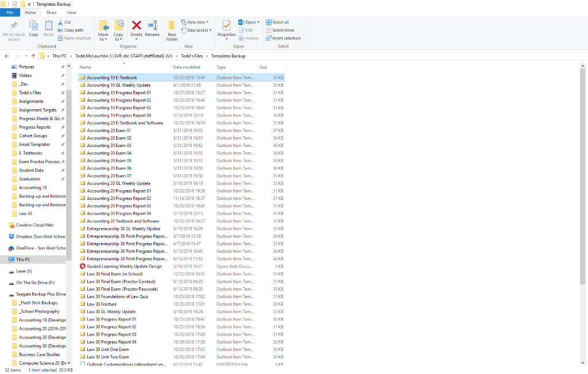Select Entrepreneurship 30 GL Weekly Update
588x374 pixels.
coord(123,229)
